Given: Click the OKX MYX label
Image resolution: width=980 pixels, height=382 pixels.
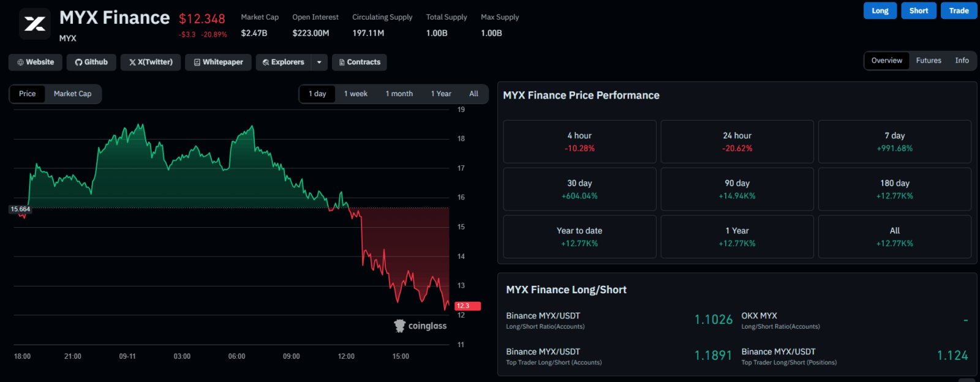Looking at the screenshot, I should (x=759, y=316).
